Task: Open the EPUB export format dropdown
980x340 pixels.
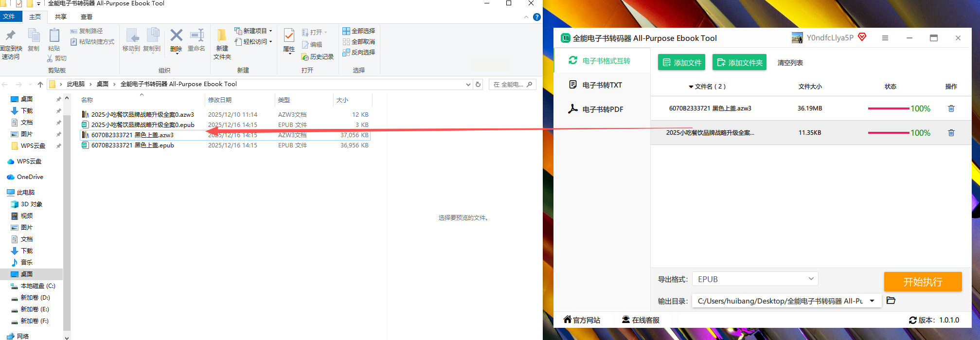Action: pos(755,279)
